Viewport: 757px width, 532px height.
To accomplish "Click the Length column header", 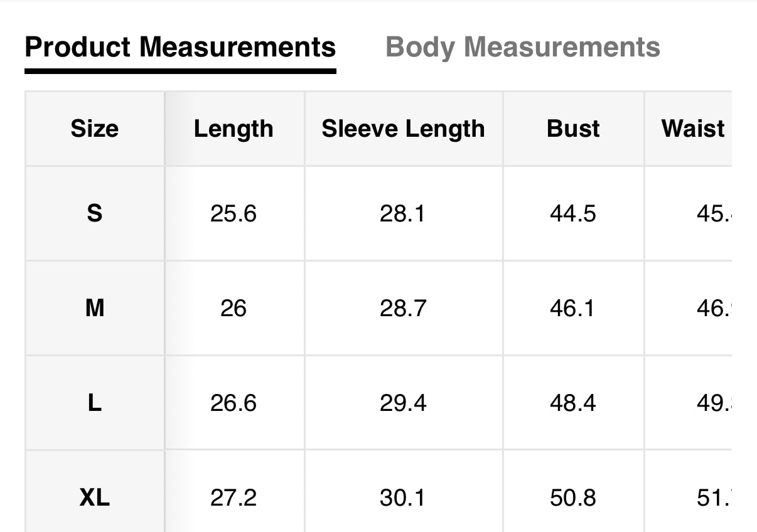I will point(234,129).
